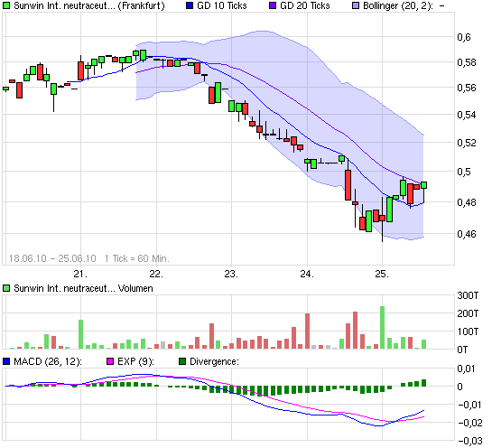492x448 pixels.
Task: Click the long red candle falling from 0,5
Action: [x=348, y=185]
